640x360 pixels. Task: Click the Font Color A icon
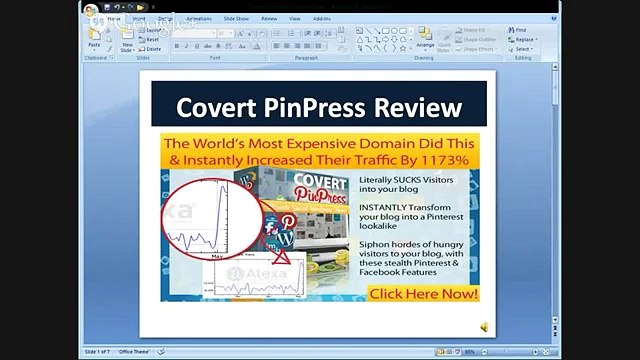pos(257,46)
